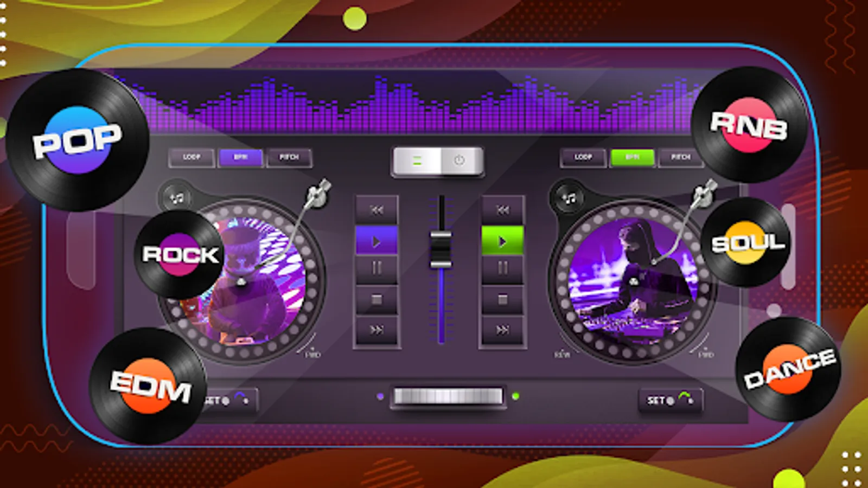Viewport: 868px width, 488px height.
Task: Tap the power icon on center switch
Action: (x=459, y=161)
